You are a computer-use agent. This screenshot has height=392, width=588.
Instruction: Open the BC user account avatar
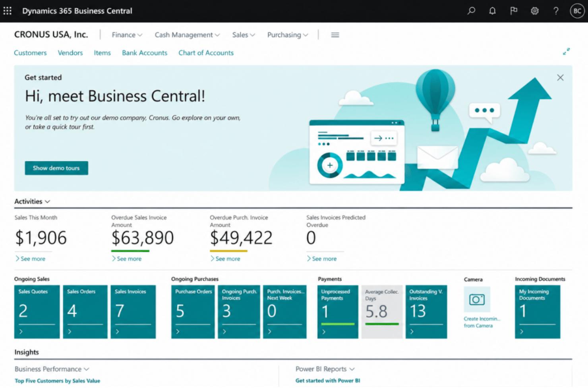tap(577, 11)
